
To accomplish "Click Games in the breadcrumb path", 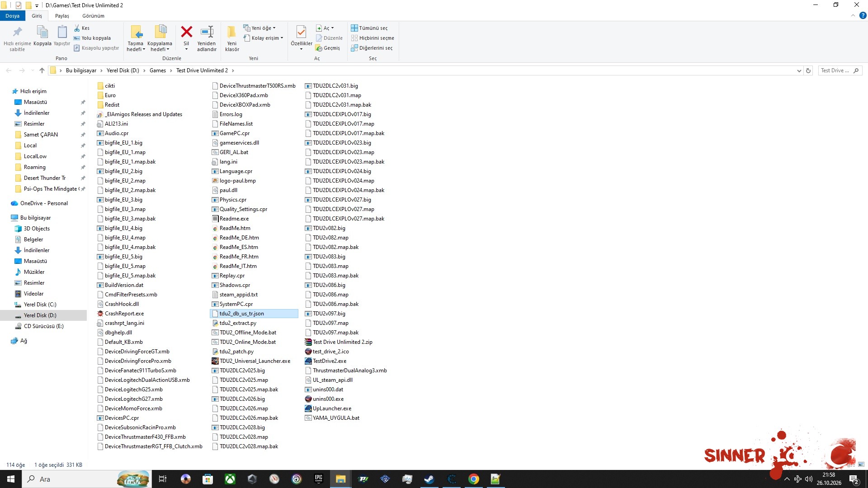I will pyautogui.click(x=158, y=70).
